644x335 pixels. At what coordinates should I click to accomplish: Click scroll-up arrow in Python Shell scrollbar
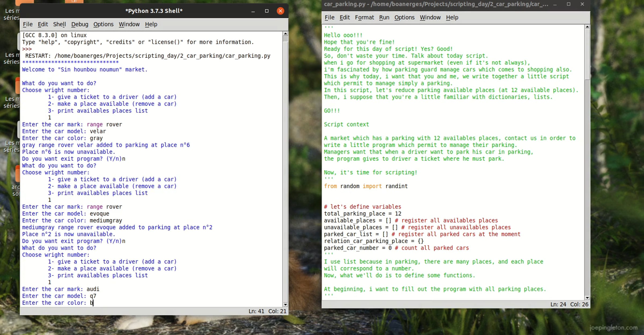coord(286,34)
